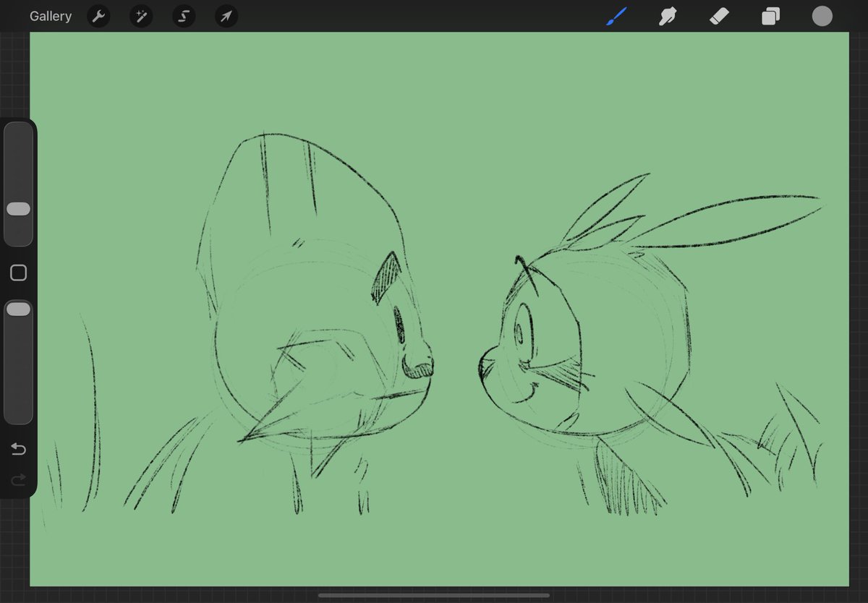
Task: Tap the green drawing canvas
Action: click(x=439, y=309)
